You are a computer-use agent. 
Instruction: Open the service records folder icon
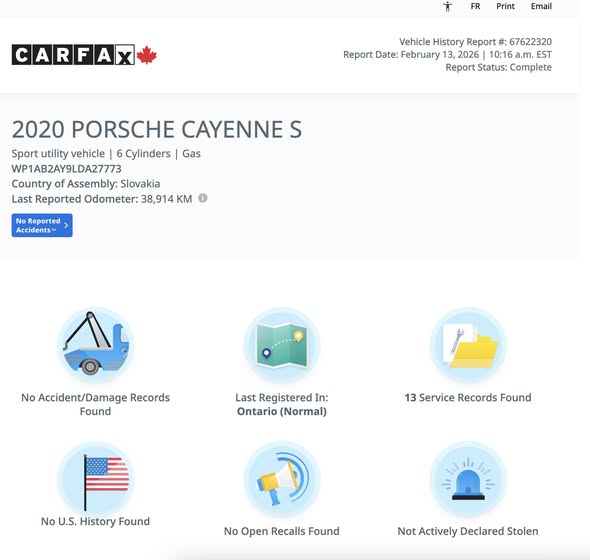tap(468, 344)
